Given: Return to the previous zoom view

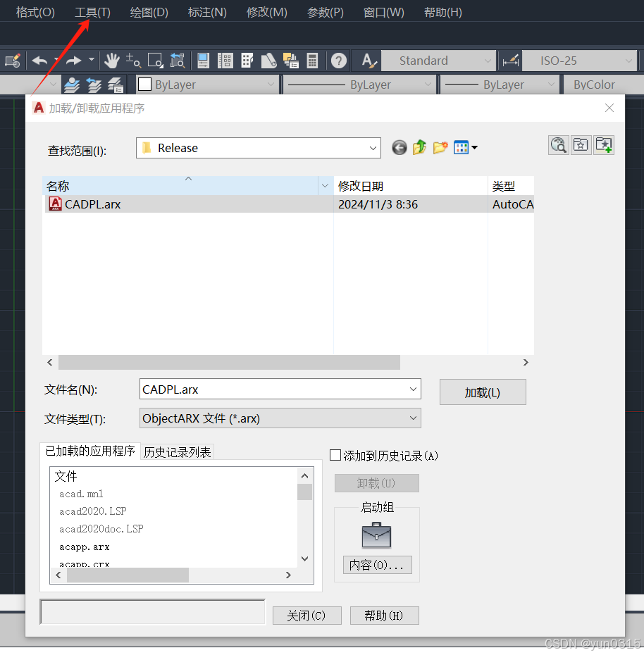Looking at the screenshot, I should [x=178, y=61].
